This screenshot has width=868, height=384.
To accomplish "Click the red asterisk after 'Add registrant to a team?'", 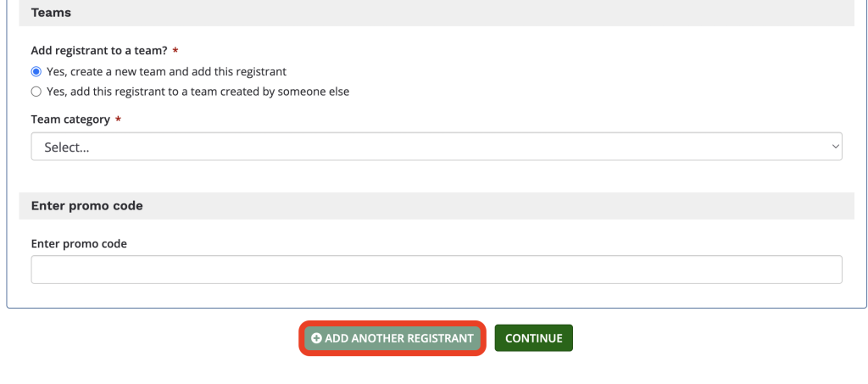I will 175,50.
